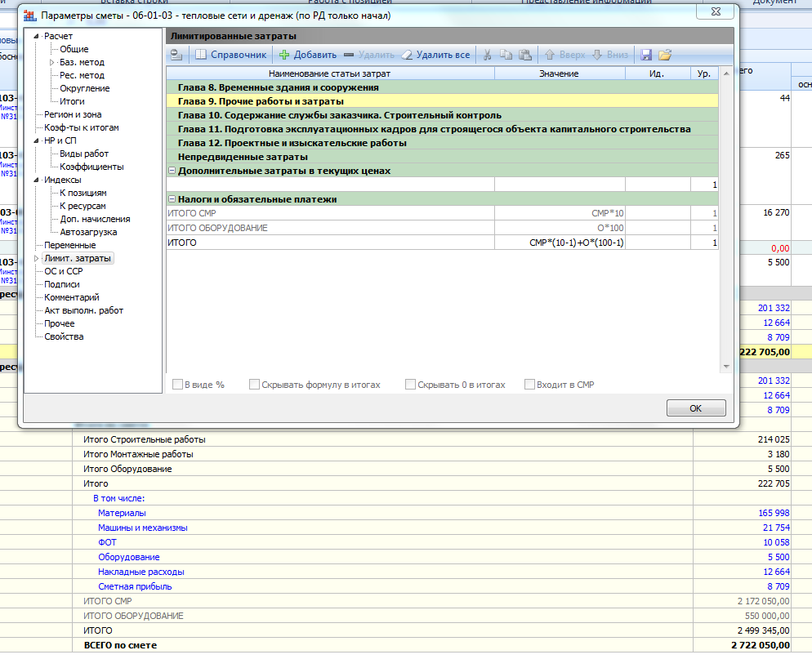Click the Справочник reference book icon
The image size is (812, 668).
[201, 55]
